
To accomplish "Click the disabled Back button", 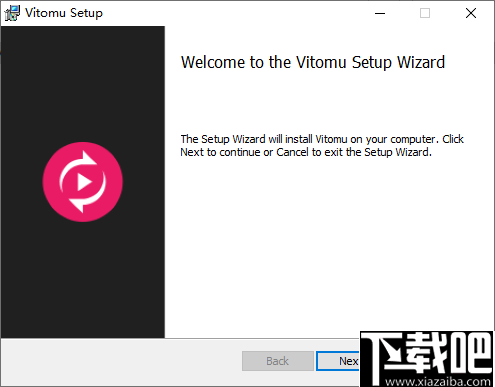I will click(278, 361).
